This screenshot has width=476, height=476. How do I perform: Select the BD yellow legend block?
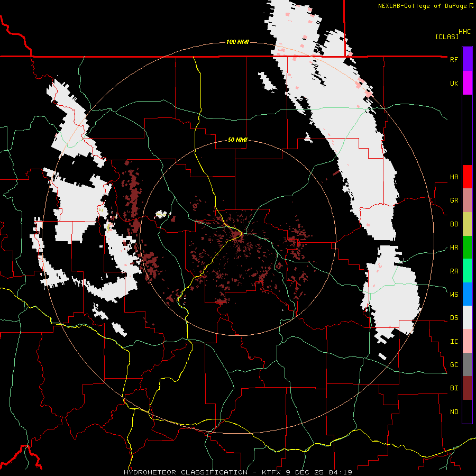click(x=467, y=224)
